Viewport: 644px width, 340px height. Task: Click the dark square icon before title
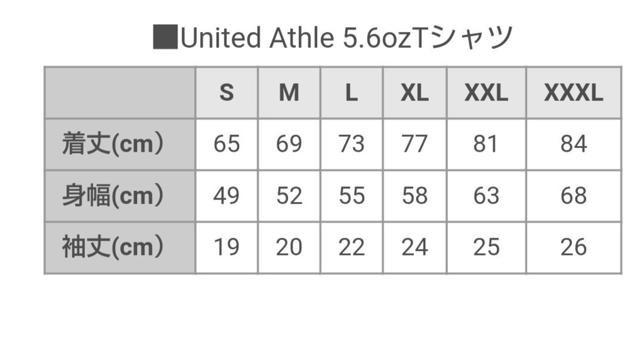click(165, 38)
